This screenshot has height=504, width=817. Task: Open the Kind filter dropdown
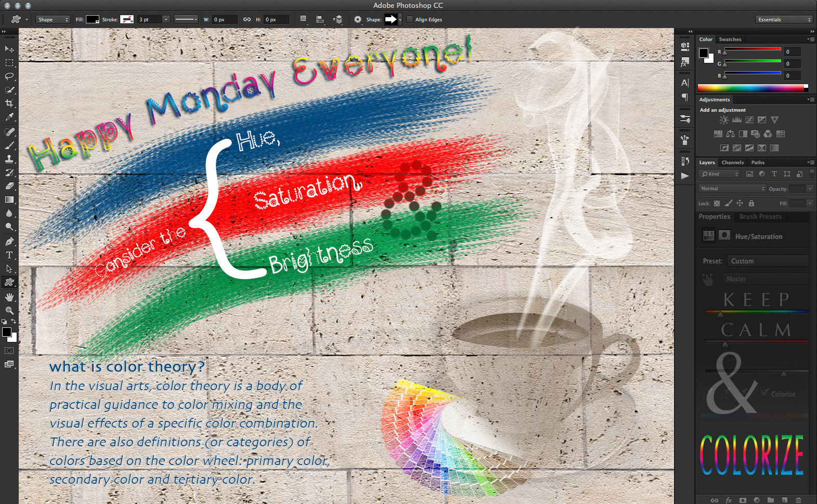[x=719, y=174]
